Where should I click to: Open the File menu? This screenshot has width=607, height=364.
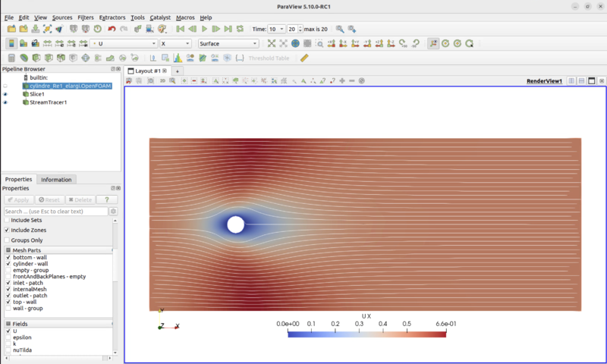pyautogui.click(x=9, y=17)
